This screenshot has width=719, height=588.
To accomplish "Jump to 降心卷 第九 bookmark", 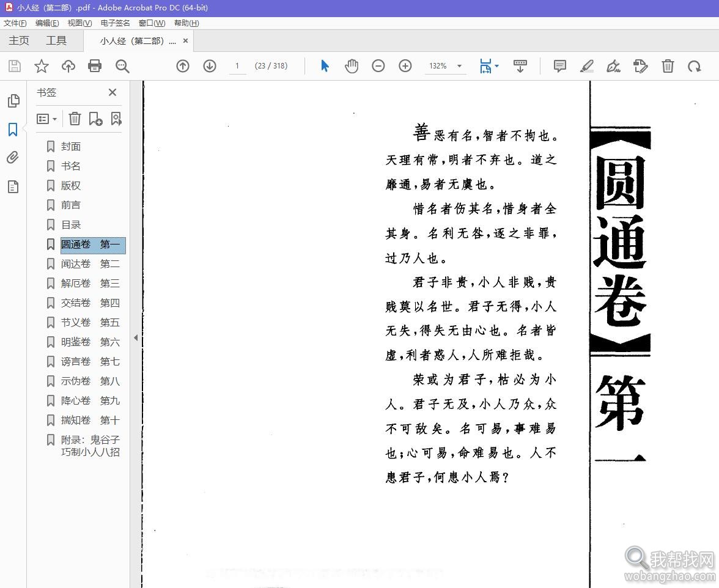I will pos(90,401).
